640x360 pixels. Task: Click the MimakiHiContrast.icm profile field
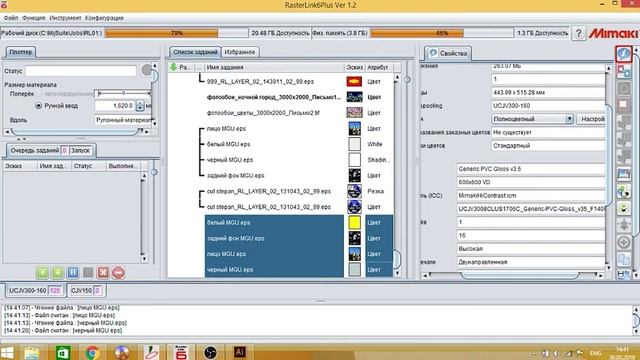coord(531,196)
